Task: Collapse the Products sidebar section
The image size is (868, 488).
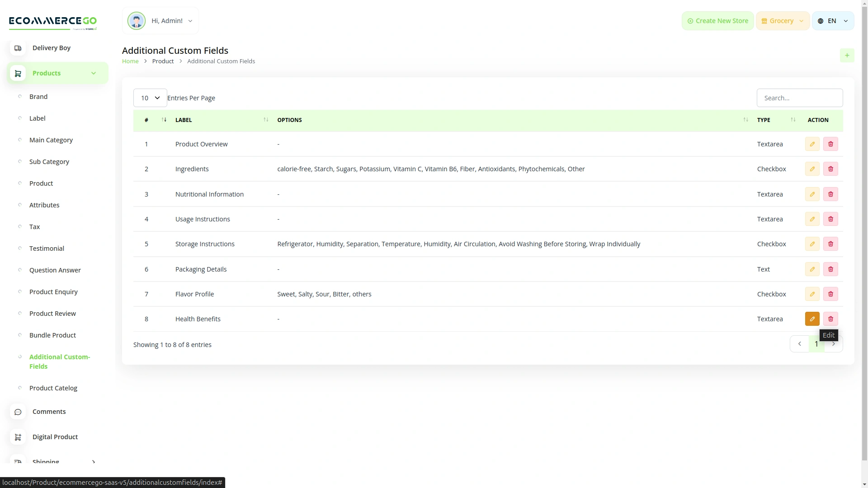Action: point(94,73)
